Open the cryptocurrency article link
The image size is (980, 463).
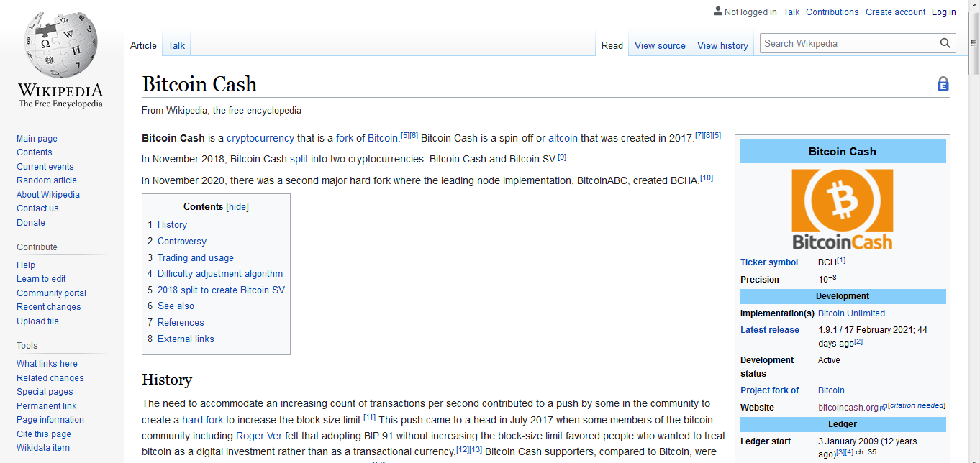click(260, 138)
